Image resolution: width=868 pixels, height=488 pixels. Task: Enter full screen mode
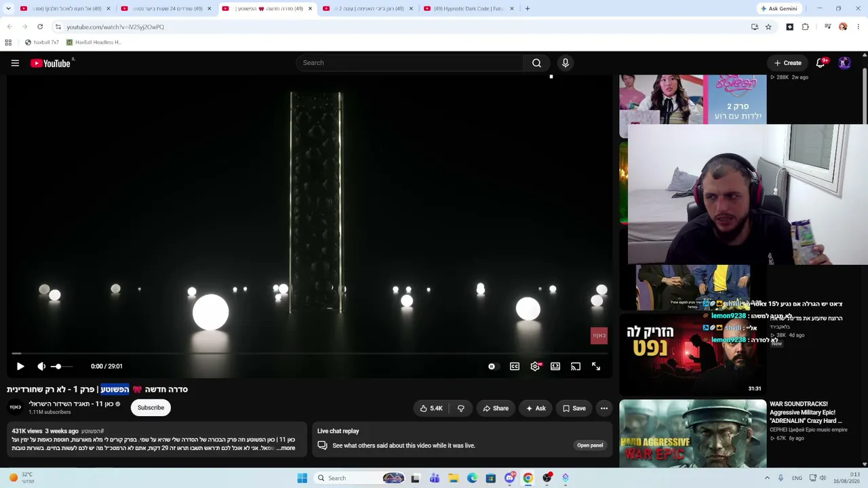point(596,367)
